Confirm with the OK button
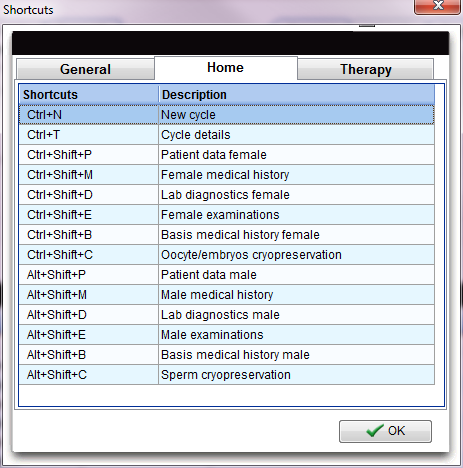This screenshot has width=463, height=468. click(385, 431)
